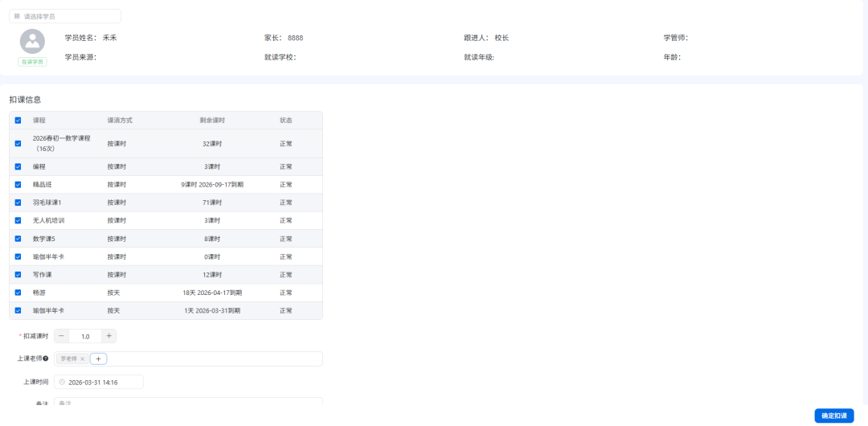Click the student avatar icon
Screen dimensions: 868x426
click(32, 41)
